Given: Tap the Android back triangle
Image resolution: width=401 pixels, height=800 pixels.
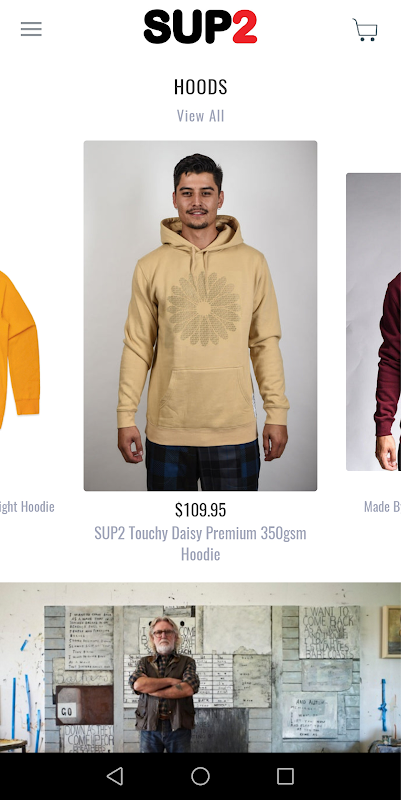Looking at the screenshot, I should coord(115,776).
